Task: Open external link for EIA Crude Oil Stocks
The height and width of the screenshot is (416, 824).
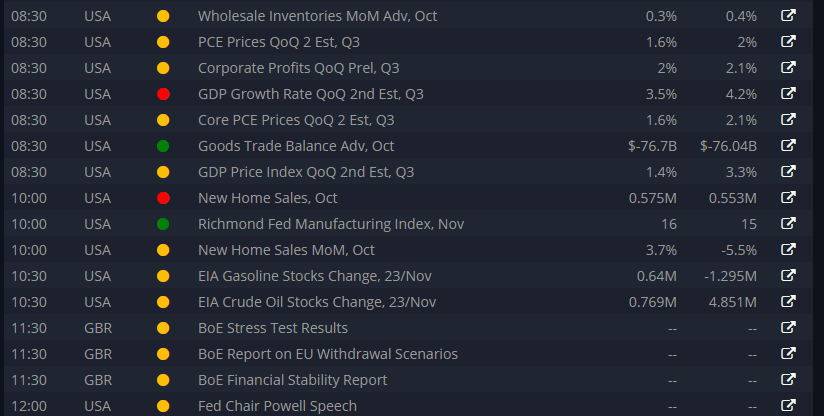Action: [x=788, y=301]
